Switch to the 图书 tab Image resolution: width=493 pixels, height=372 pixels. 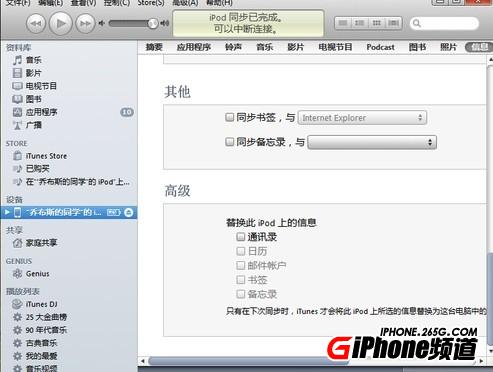tap(417, 47)
